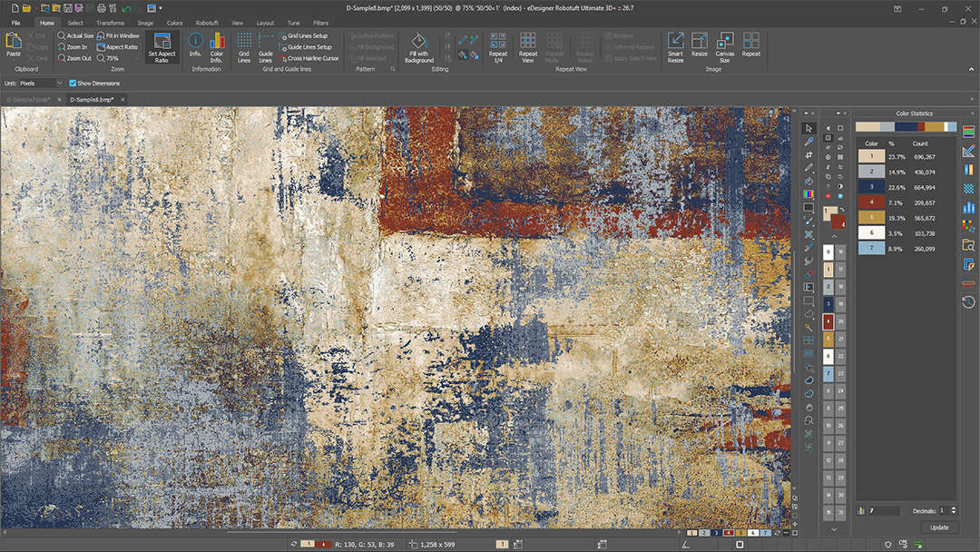Toggle the Set Aspect Ratio button
Image resolution: width=980 pixels, height=552 pixels.
click(x=162, y=47)
